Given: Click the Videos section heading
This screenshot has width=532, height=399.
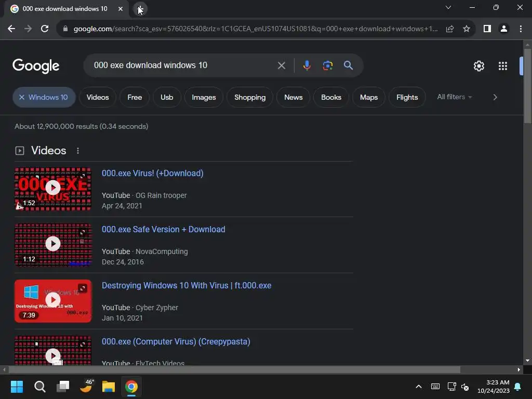Looking at the screenshot, I should tap(48, 151).
